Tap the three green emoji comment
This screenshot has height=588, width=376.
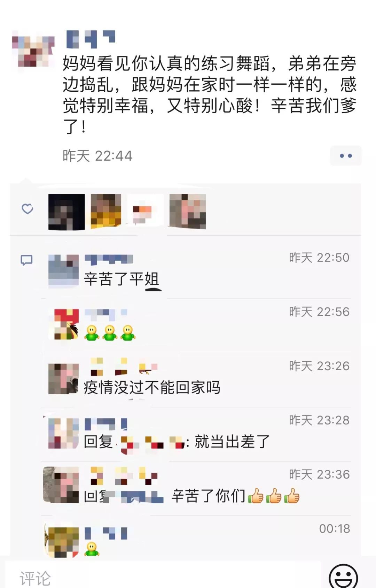[x=110, y=333]
